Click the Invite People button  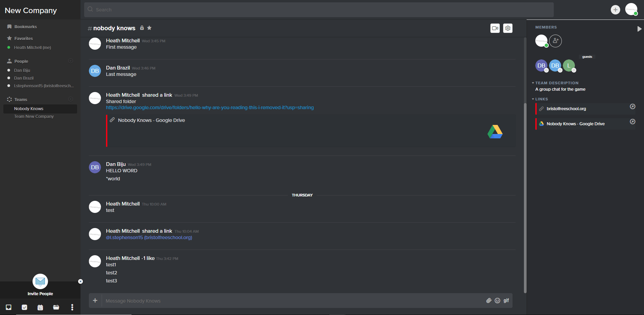tap(40, 285)
